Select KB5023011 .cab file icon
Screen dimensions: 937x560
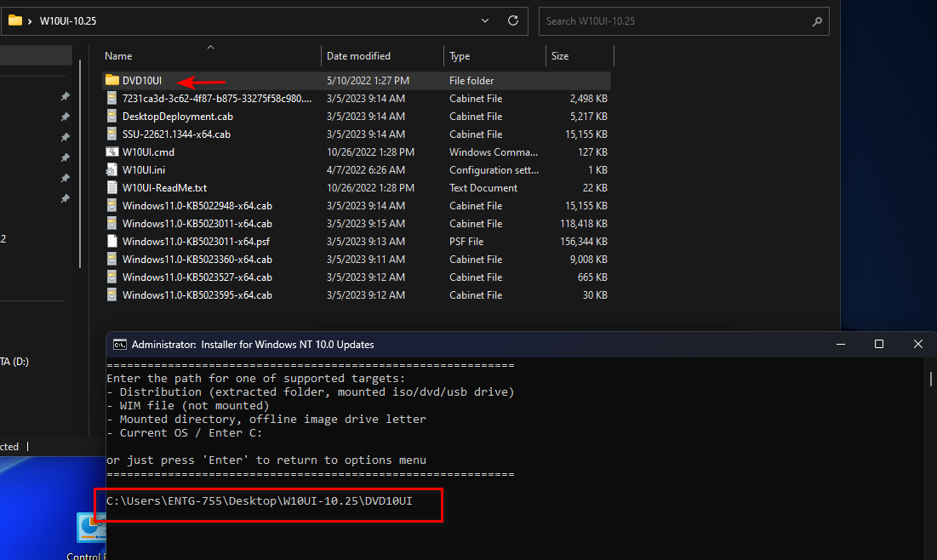point(111,224)
